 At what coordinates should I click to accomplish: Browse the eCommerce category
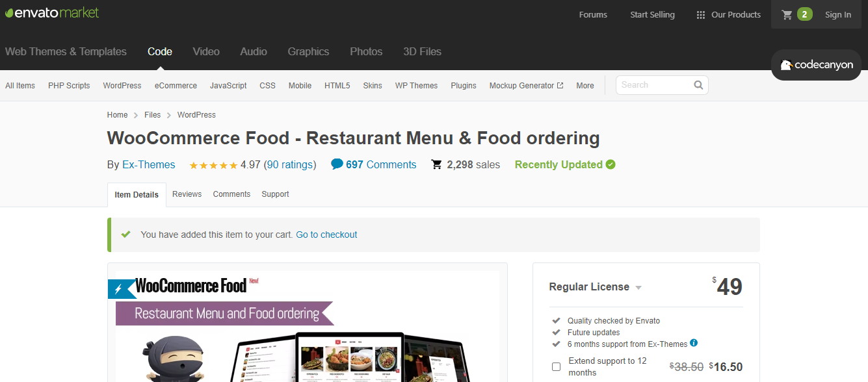(176, 85)
